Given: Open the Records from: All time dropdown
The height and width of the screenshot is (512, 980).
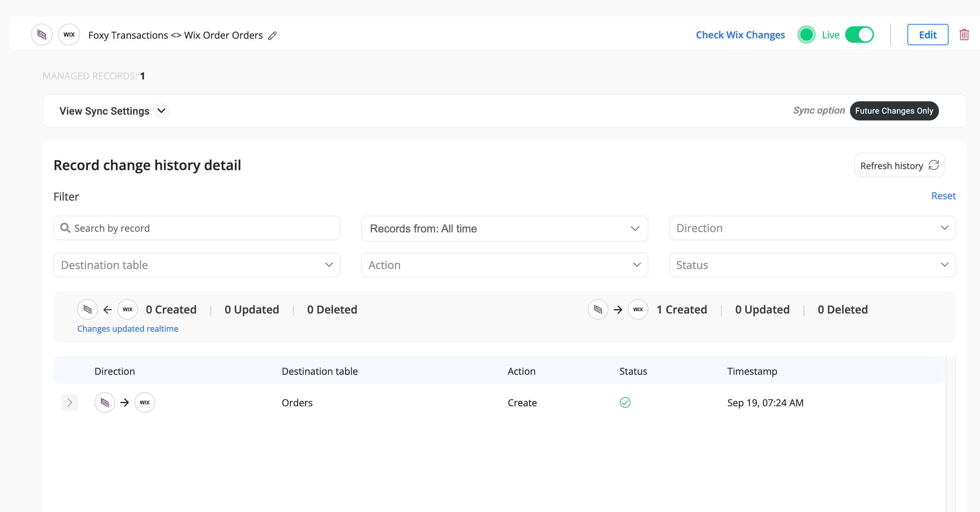Looking at the screenshot, I should (x=504, y=228).
